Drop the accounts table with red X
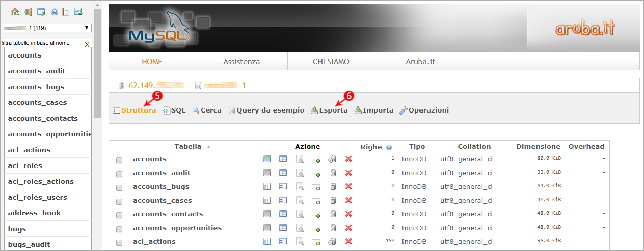Screen dimensions: 644x251 tap(348, 159)
